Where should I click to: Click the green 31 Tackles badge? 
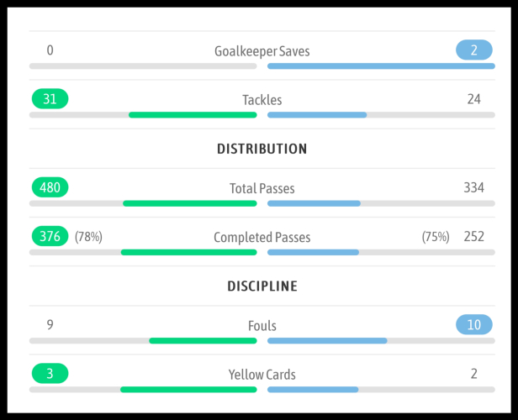click(50, 99)
